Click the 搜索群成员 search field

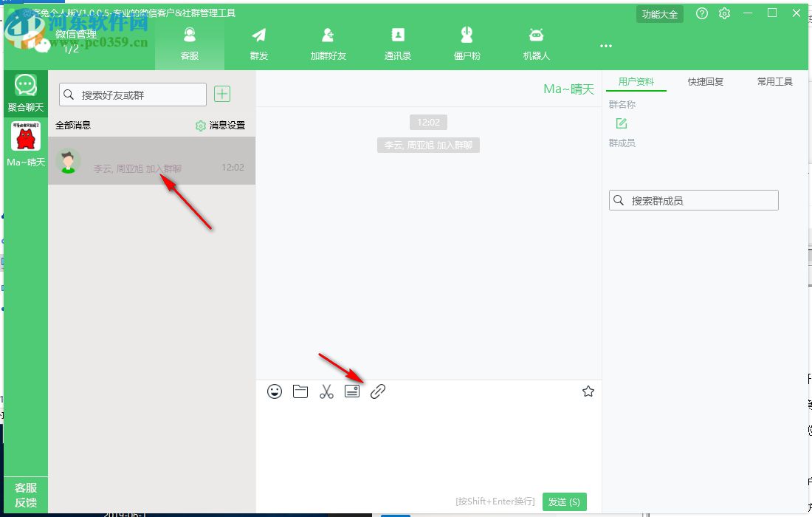(x=693, y=200)
